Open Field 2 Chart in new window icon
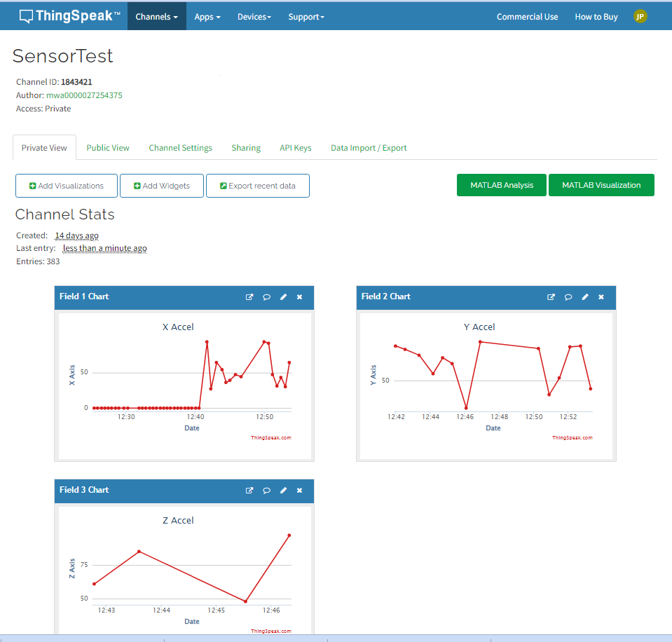 point(551,297)
